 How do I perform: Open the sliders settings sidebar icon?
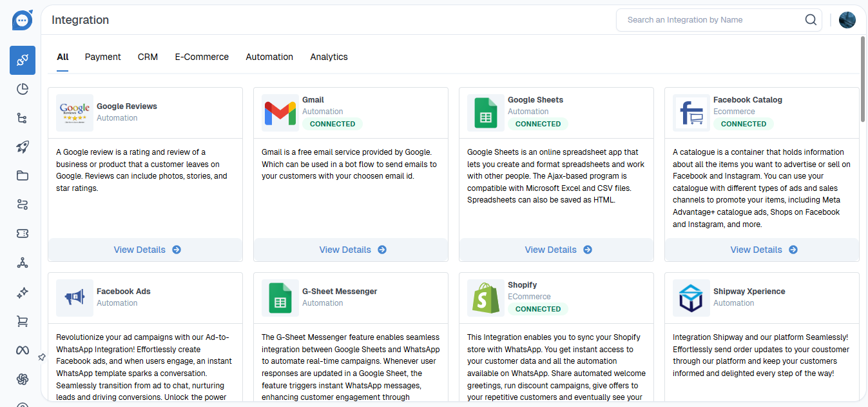[23, 204]
